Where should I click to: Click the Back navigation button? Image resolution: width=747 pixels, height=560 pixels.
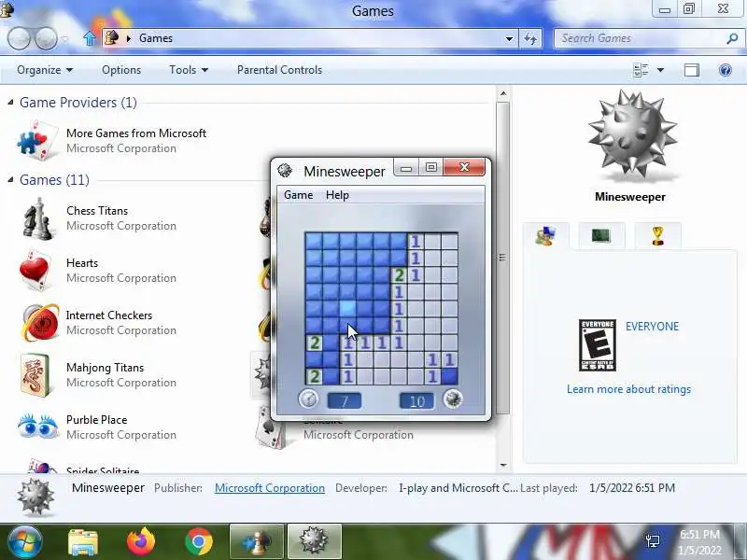(19, 38)
